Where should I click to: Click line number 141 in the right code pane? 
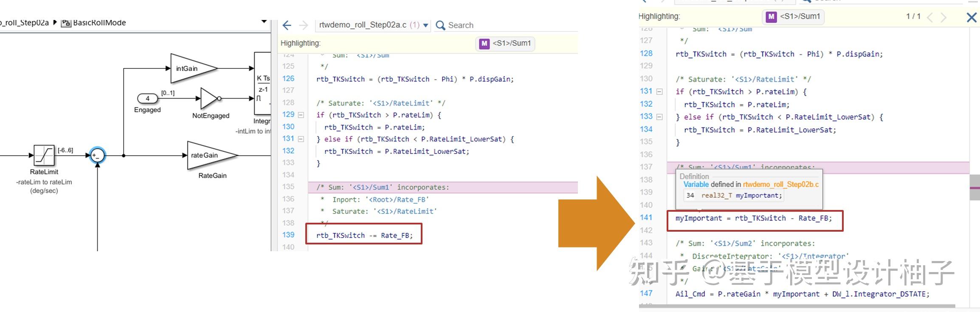click(x=646, y=218)
